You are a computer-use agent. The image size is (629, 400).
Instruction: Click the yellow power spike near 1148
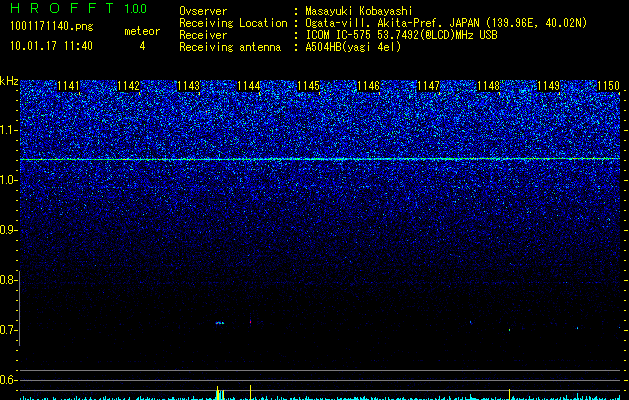[509, 394]
